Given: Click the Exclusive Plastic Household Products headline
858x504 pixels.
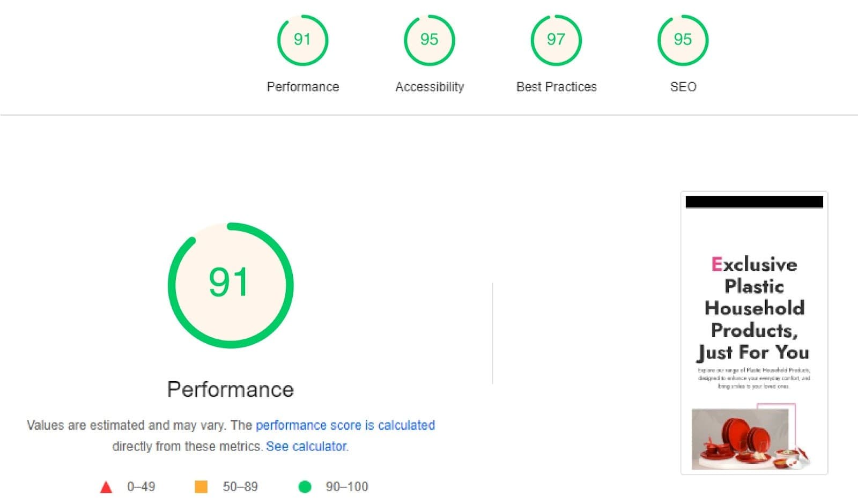Looking at the screenshot, I should tap(753, 308).
